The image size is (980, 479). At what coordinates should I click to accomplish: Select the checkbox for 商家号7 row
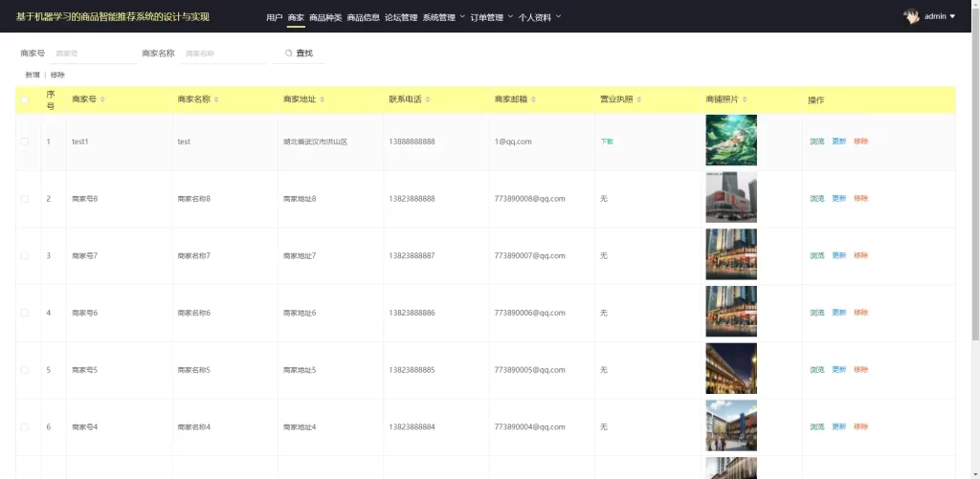pos(25,256)
